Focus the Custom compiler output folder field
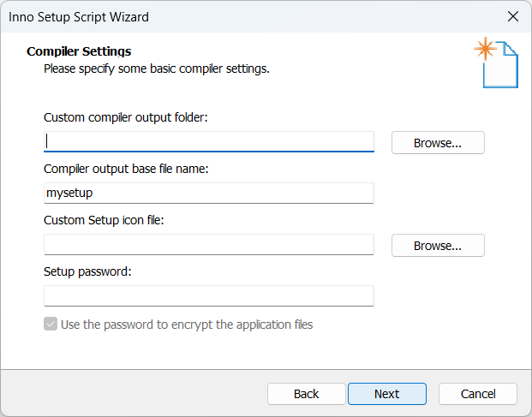Viewport: 532px width, 417px height. coord(209,142)
